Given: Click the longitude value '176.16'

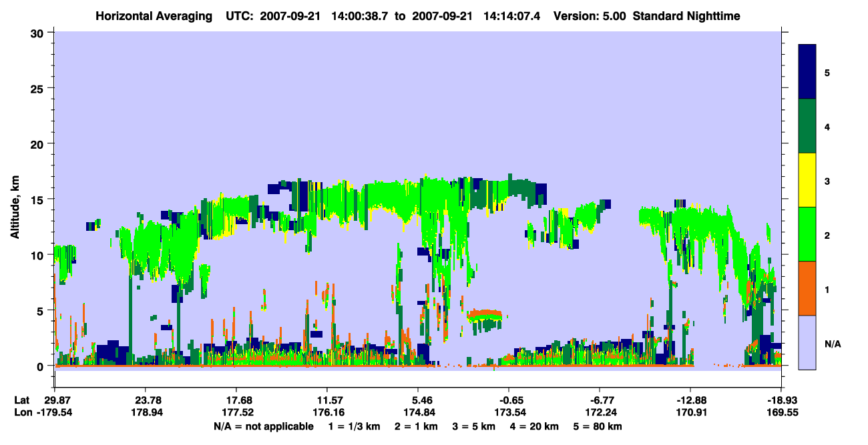Looking at the screenshot, I should pos(327,412).
